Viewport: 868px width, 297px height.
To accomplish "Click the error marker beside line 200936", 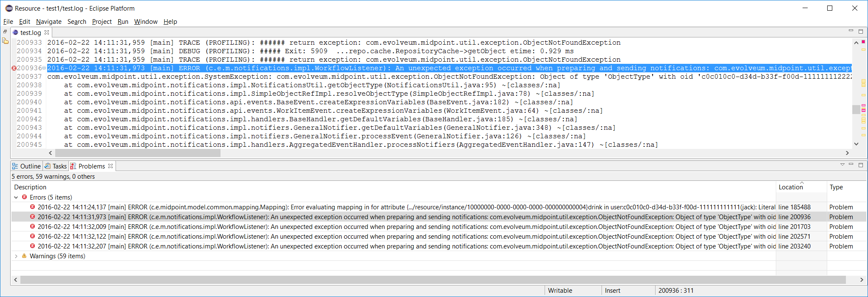I will (14, 68).
